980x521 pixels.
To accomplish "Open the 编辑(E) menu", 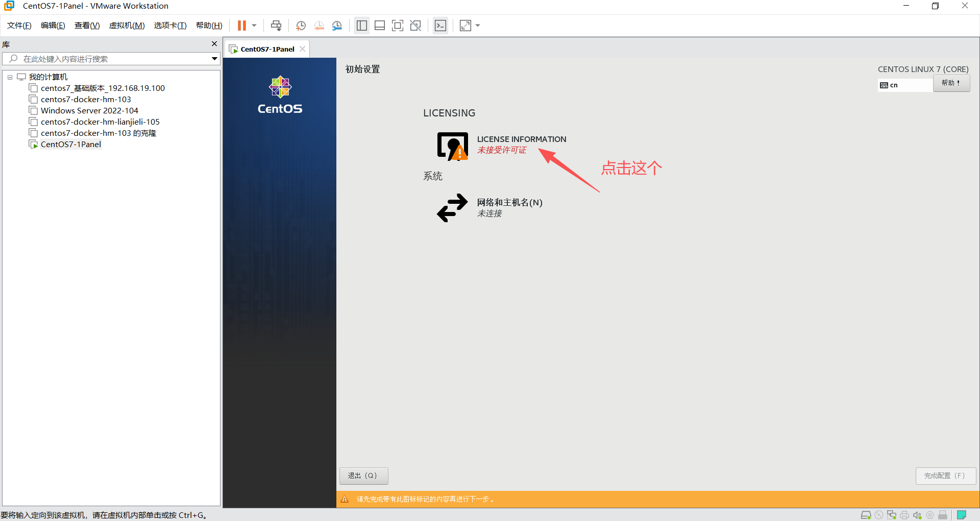I will point(53,26).
